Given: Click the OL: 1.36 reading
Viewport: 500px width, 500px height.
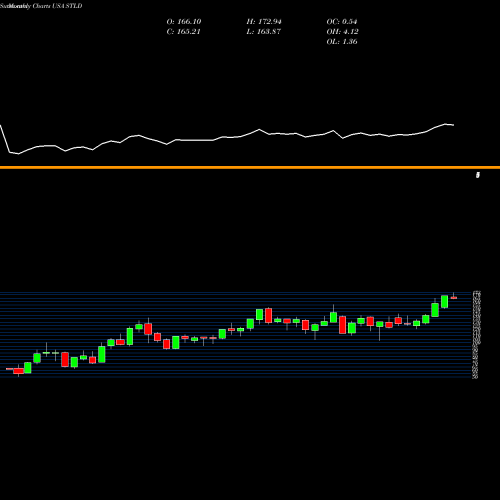Looking at the screenshot, I should (x=342, y=42).
